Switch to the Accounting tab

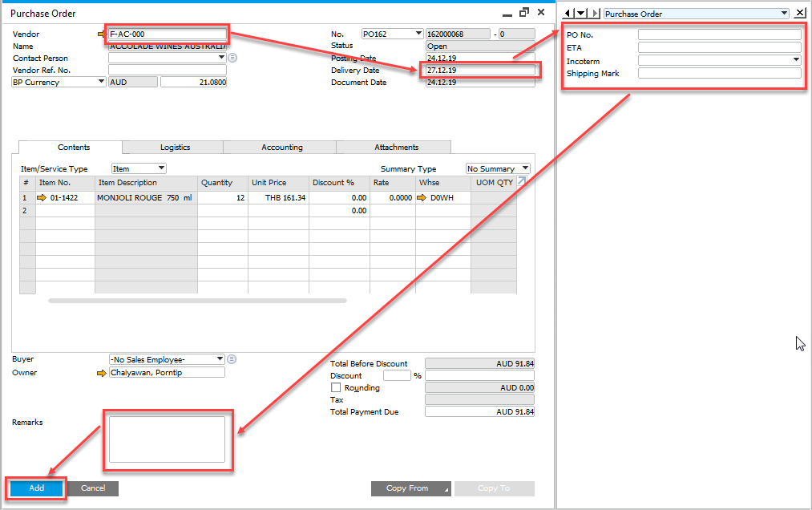pos(281,148)
